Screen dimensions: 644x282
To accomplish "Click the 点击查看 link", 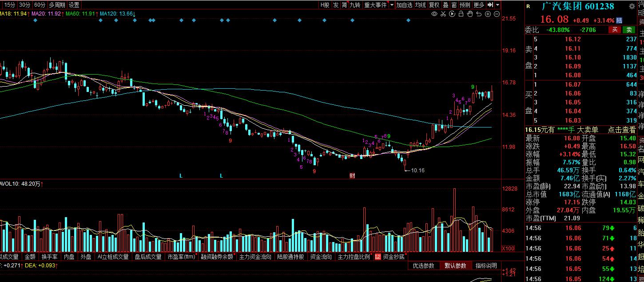I will (622, 130).
